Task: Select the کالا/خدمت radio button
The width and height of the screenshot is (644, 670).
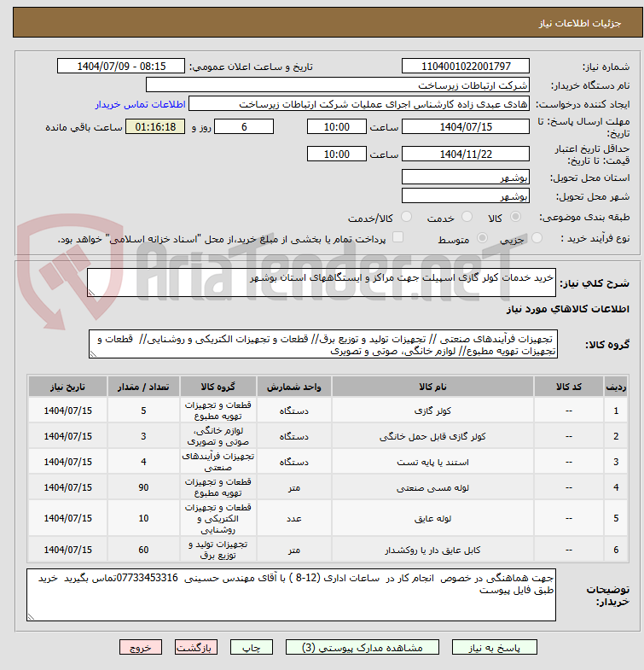Action: pos(407,217)
